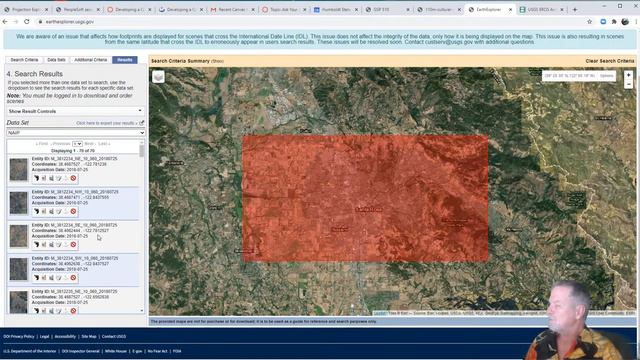Compare browse for scene M_3812234_SE

tap(51, 244)
